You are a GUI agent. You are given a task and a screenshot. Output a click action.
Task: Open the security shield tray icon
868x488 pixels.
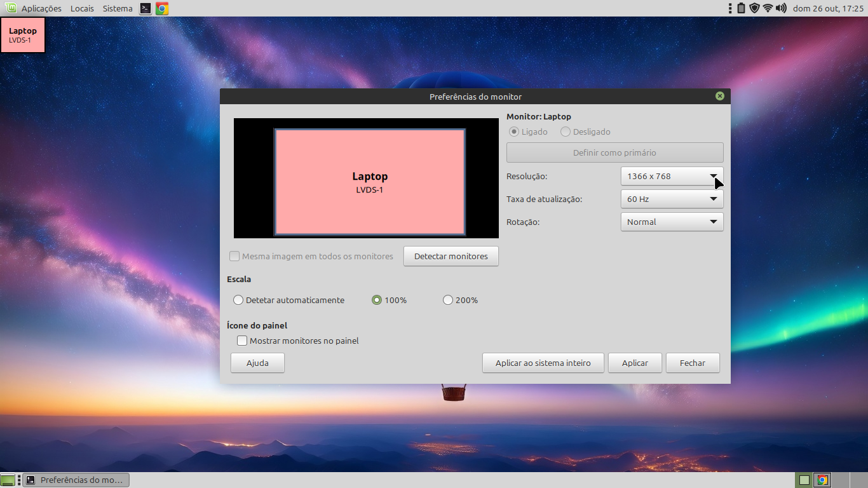pyautogui.click(x=754, y=8)
